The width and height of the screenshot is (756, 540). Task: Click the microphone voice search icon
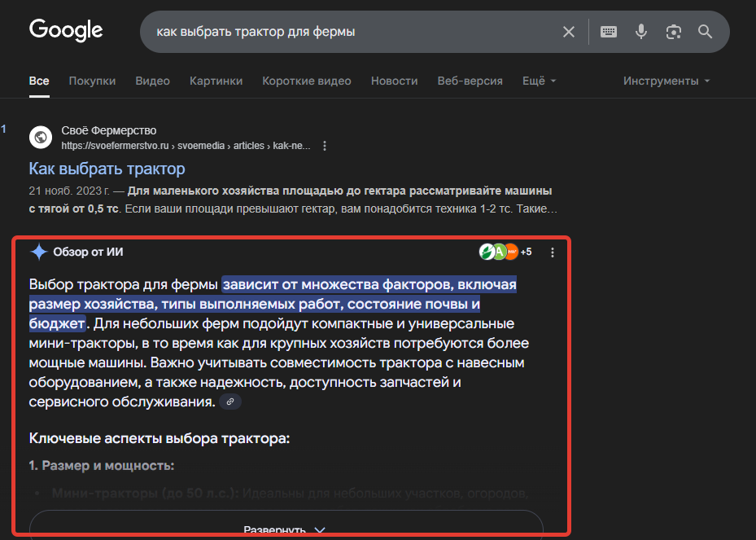coord(640,31)
